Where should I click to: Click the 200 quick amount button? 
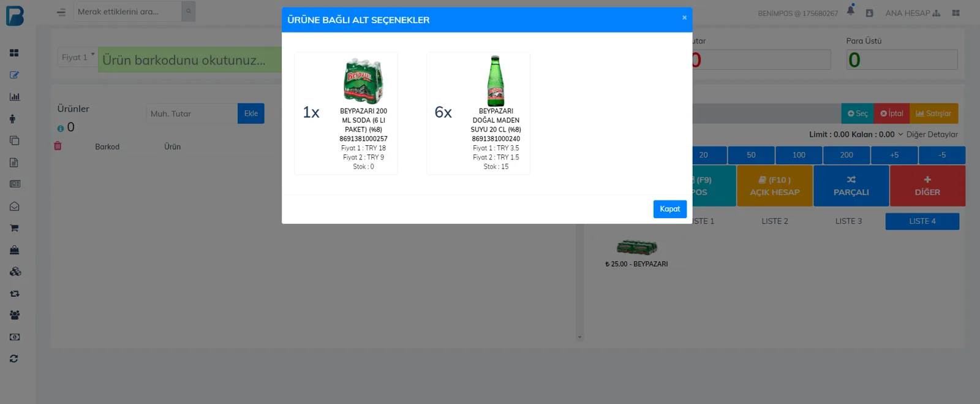pyautogui.click(x=846, y=155)
